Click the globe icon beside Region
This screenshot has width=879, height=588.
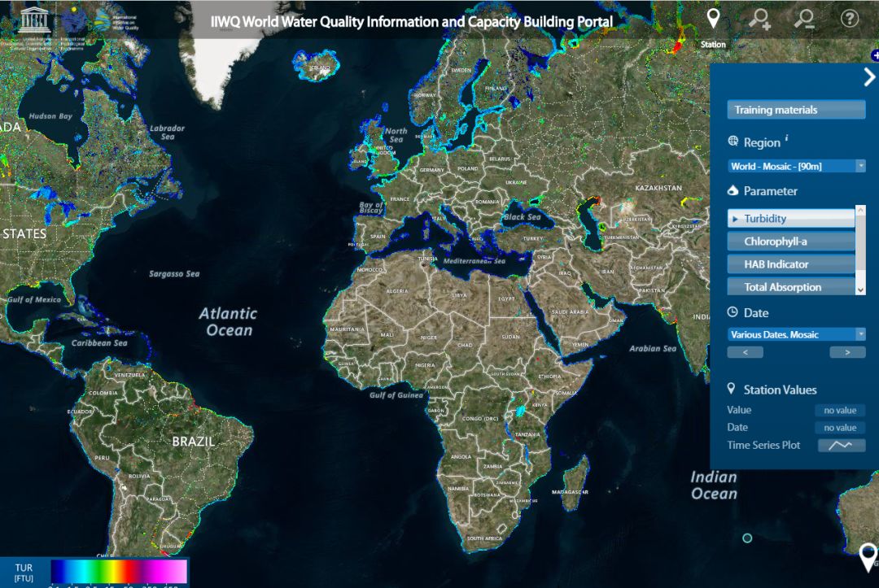pyautogui.click(x=732, y=142)
